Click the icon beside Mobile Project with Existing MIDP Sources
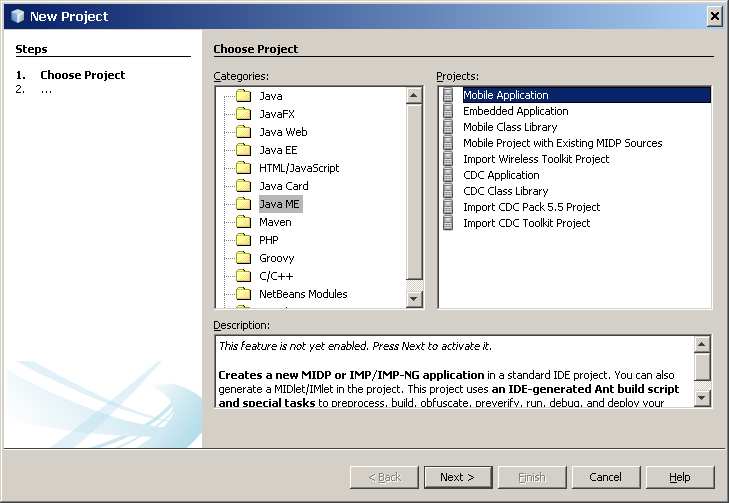The height and width of the screenshot is (503, 729). pos(448,143)
